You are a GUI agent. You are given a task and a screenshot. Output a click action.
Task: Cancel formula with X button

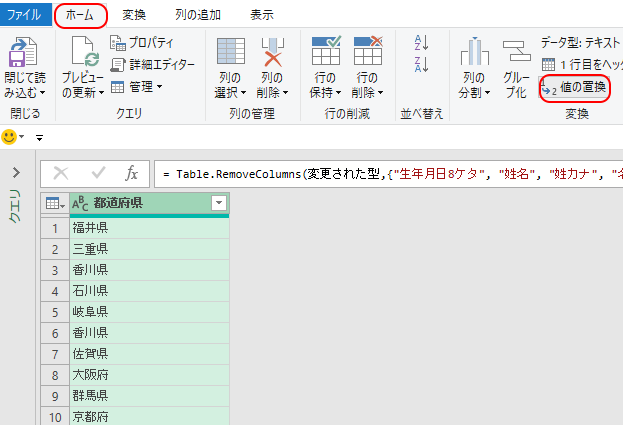pos(61,174)
